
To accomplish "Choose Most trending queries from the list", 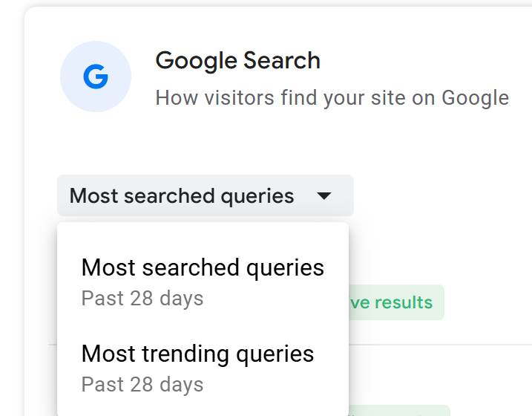I will (197, 354).
